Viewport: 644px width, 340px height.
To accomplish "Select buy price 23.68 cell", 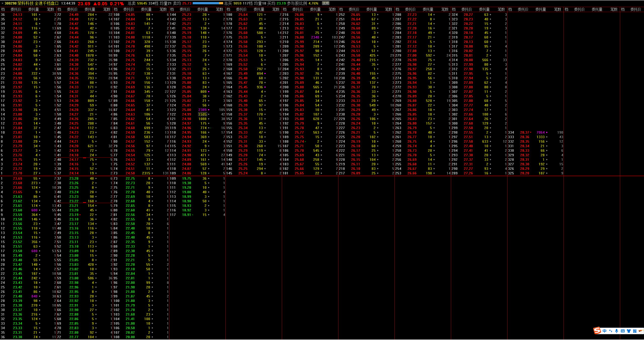I will pyautogui.click(x=18, y=183).
